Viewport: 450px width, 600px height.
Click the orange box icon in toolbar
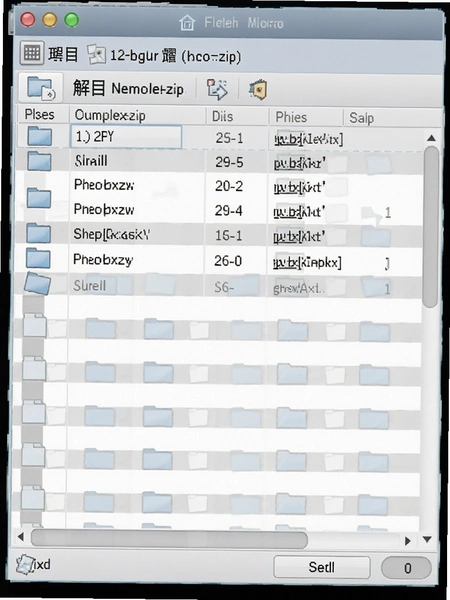(258, 90)
